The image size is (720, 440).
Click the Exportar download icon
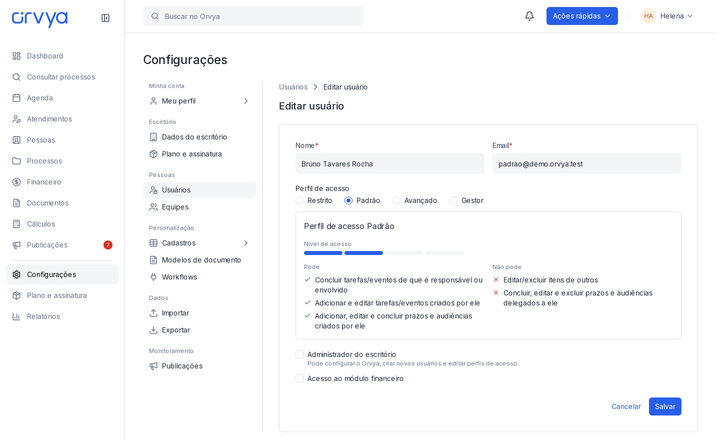point(153,330)
